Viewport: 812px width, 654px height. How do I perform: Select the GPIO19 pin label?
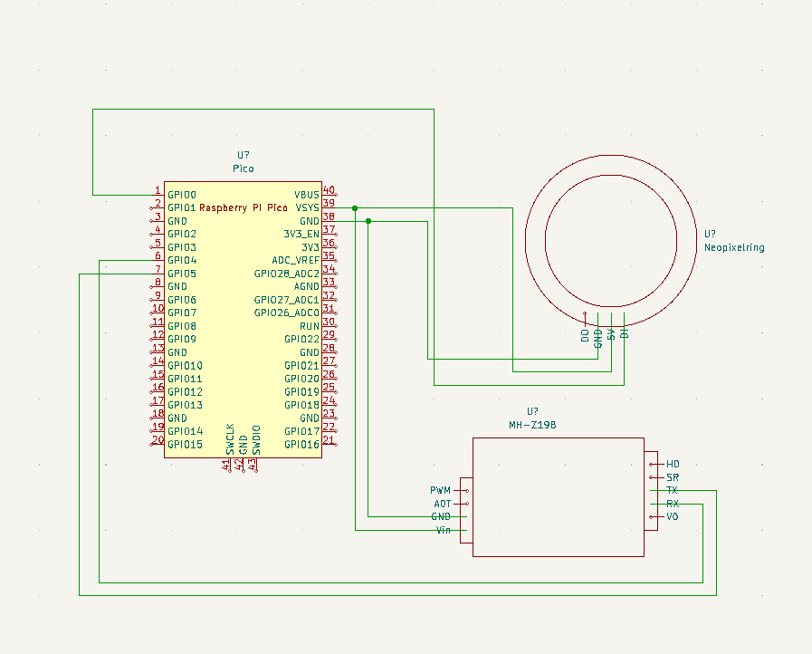pyautogui.click(x=302, y=392)
